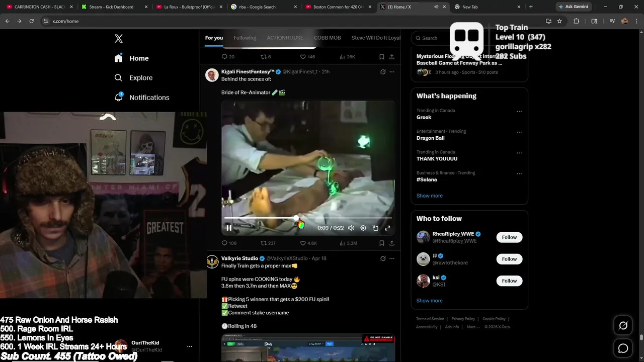Image resolution: width=644 pixels, height=362 pixels.
Task: Open a new browser tab plus
Action: point(531,7)
